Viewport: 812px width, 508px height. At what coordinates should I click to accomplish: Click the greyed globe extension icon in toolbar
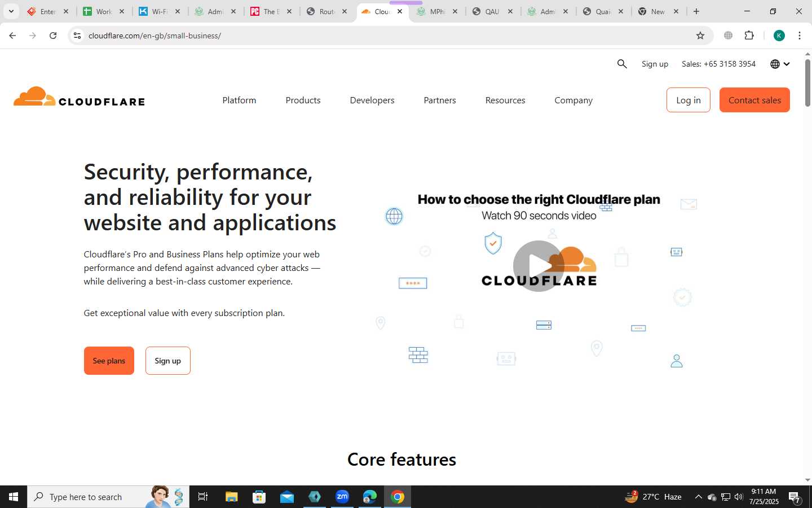729,36
